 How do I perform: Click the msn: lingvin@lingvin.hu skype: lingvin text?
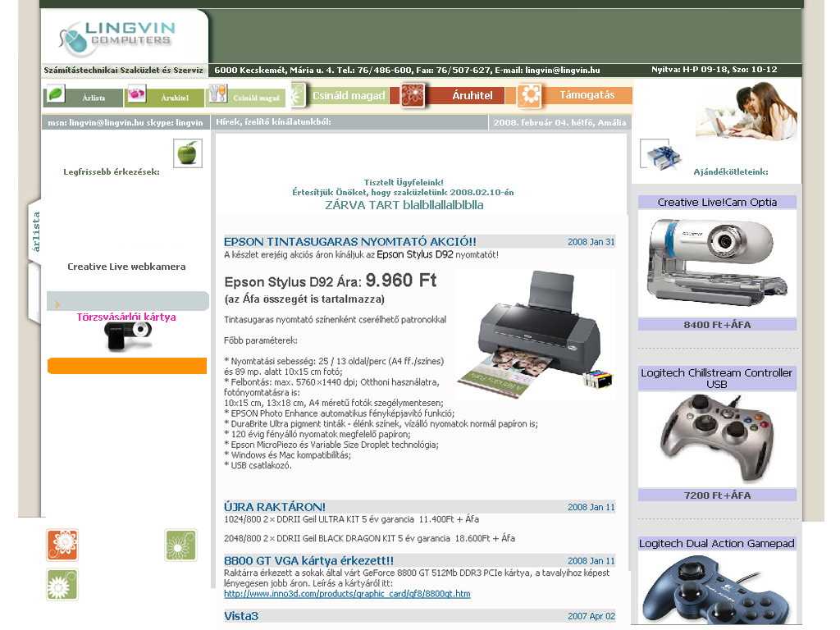click(126, 123)
